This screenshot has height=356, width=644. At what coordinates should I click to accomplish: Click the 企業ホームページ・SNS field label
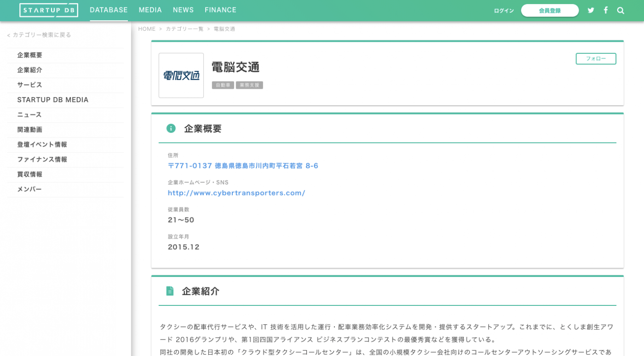coord(198,183)
